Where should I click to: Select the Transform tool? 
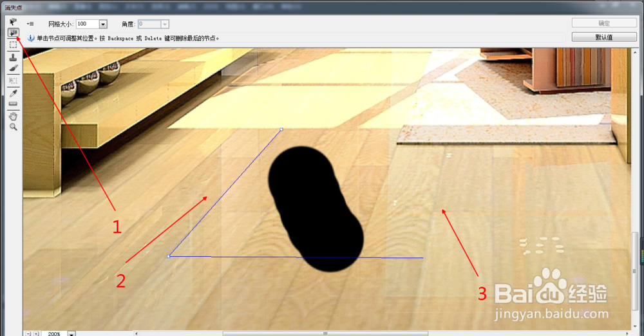tap(13, 80)
